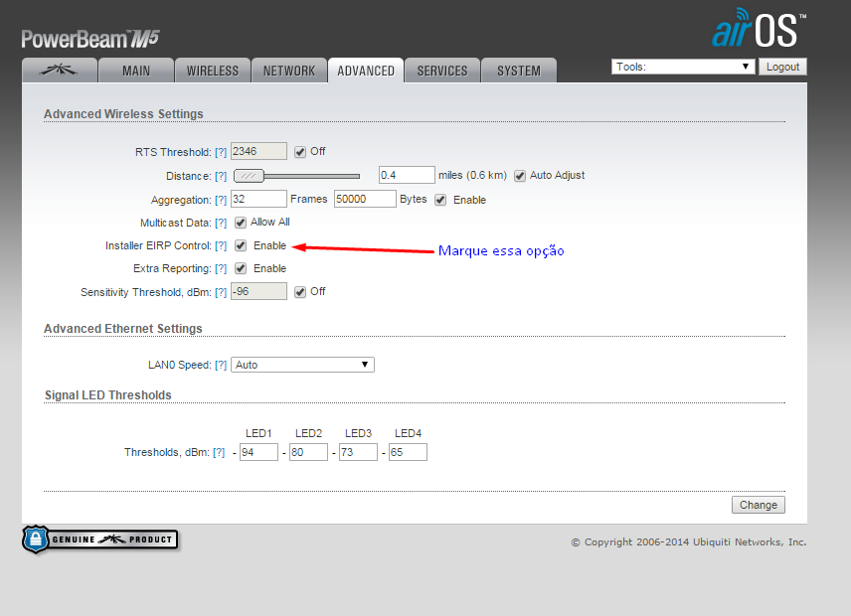This screenshot has width=851, height=616.
Task: Open Installer EIRP Control help link
Action: [x=221, y=245]
